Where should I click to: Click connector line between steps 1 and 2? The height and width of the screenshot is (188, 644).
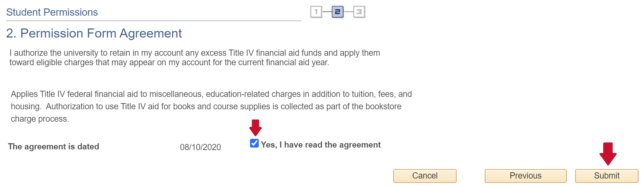[x=327, y=12]
